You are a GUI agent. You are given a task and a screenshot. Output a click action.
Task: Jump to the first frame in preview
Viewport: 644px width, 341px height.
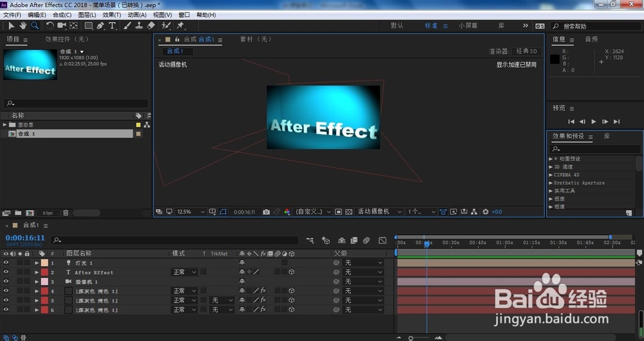[x=571, y=122]
